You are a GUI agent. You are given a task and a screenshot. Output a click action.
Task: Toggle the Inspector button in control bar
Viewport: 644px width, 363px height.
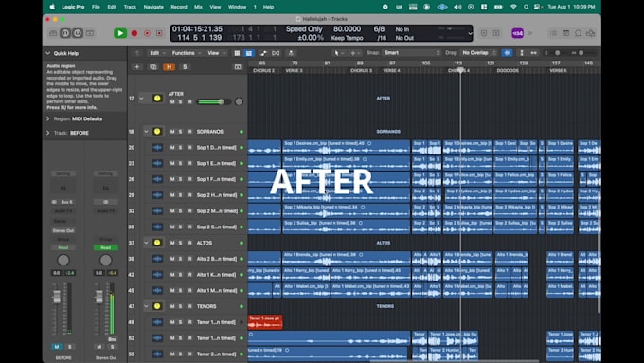[65, 33]
